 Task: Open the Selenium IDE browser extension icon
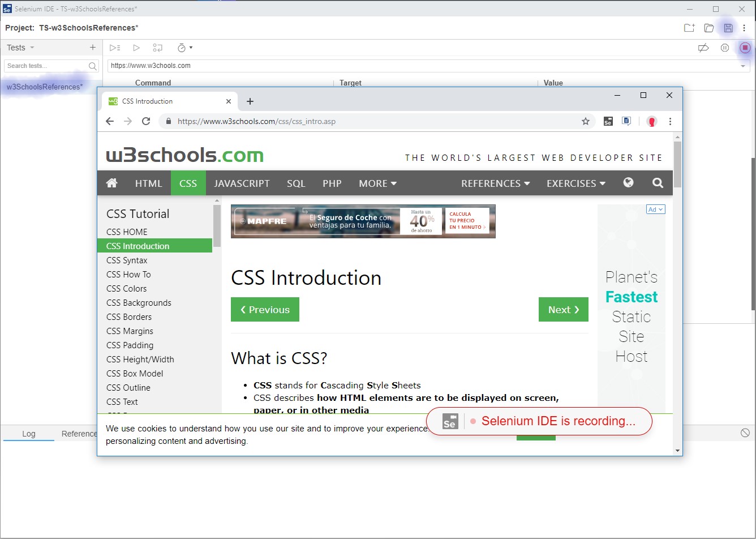pos(608,121)
